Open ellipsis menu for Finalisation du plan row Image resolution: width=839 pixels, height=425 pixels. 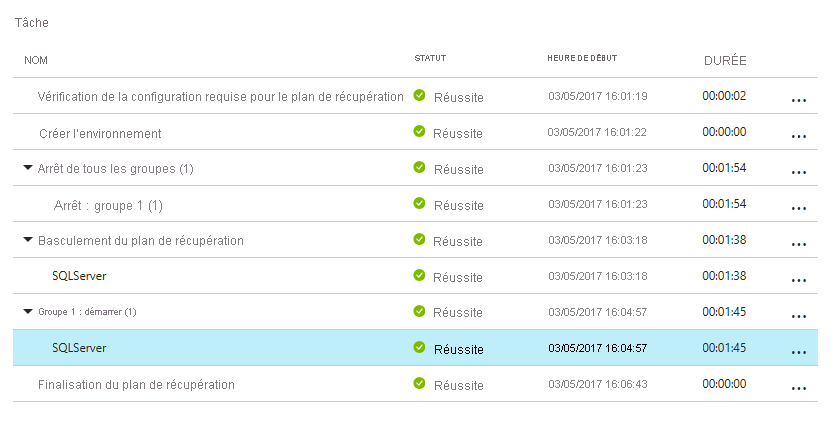coord(798,388)
